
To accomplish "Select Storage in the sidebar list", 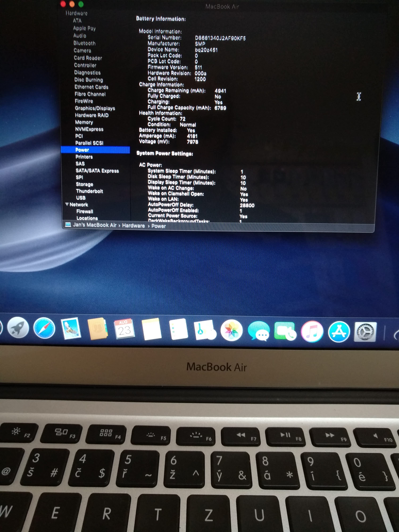I will pos(84,184).
